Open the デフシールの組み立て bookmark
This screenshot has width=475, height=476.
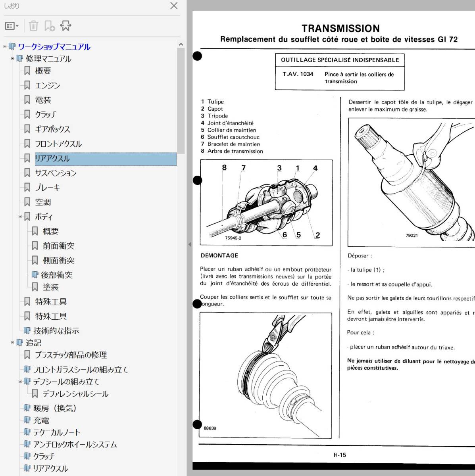click(66, 382)
